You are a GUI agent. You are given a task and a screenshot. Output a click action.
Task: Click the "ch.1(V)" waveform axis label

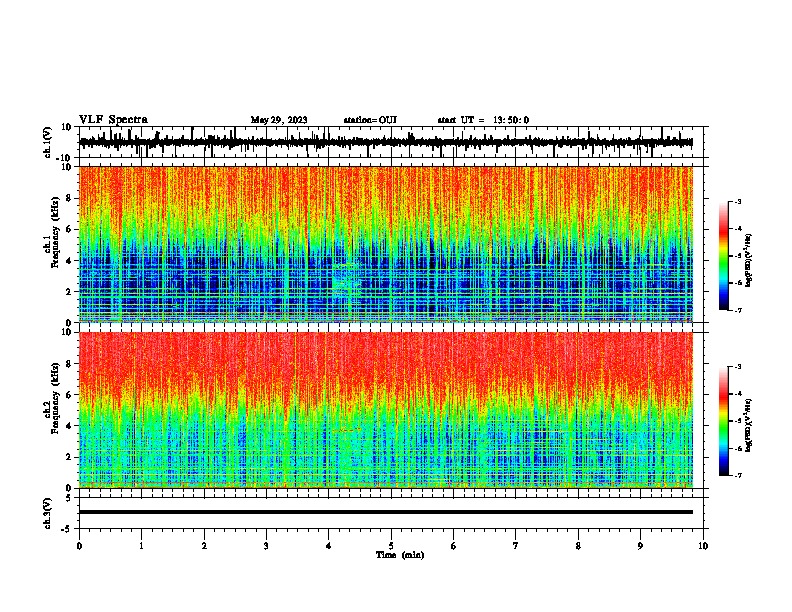click(x=48, y=142)
